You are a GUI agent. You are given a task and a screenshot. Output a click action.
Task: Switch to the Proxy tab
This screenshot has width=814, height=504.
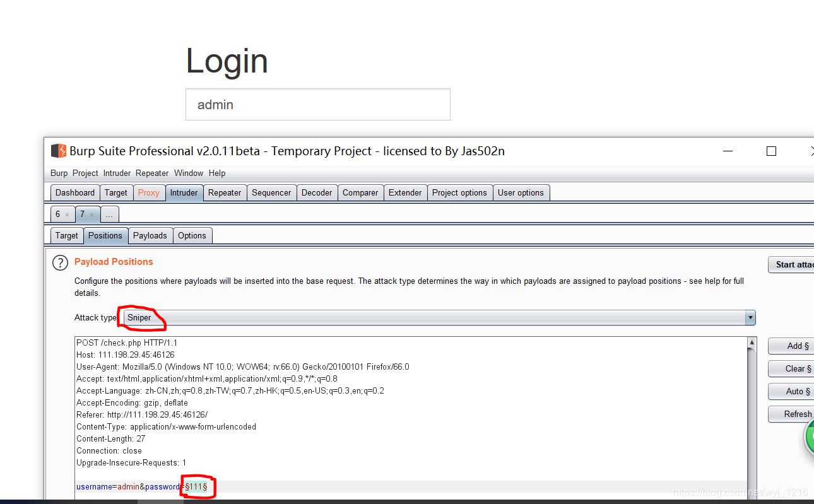pos(149,192)
